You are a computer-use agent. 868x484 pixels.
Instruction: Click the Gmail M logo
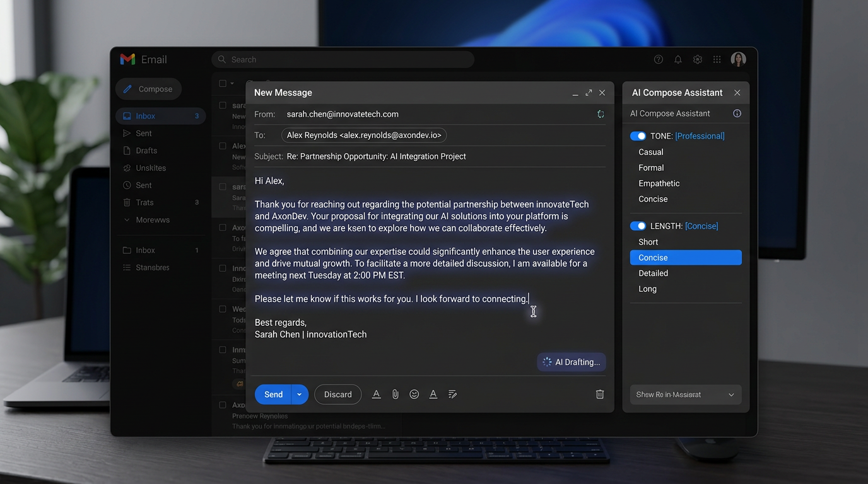(127, 59)
